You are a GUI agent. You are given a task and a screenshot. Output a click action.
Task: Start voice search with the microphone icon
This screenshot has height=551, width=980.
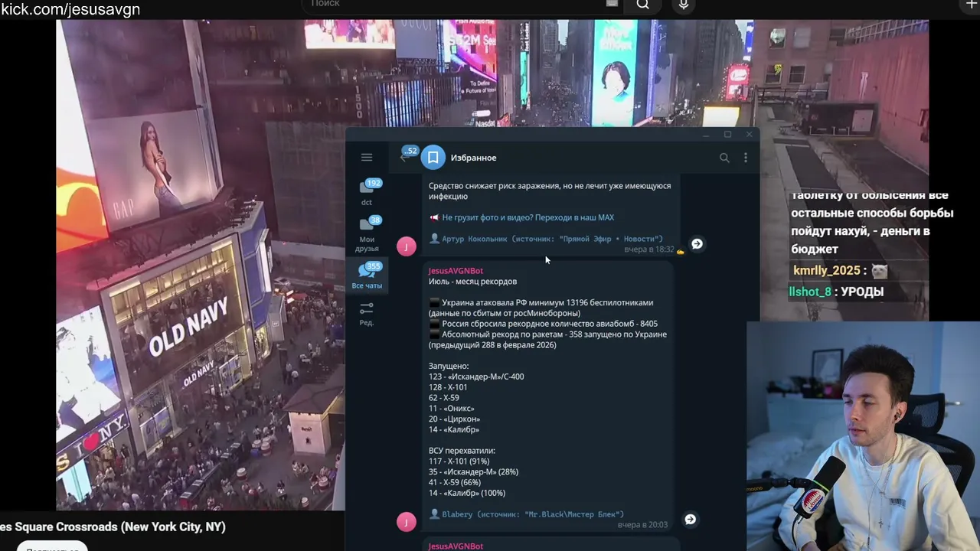point(684,5)
